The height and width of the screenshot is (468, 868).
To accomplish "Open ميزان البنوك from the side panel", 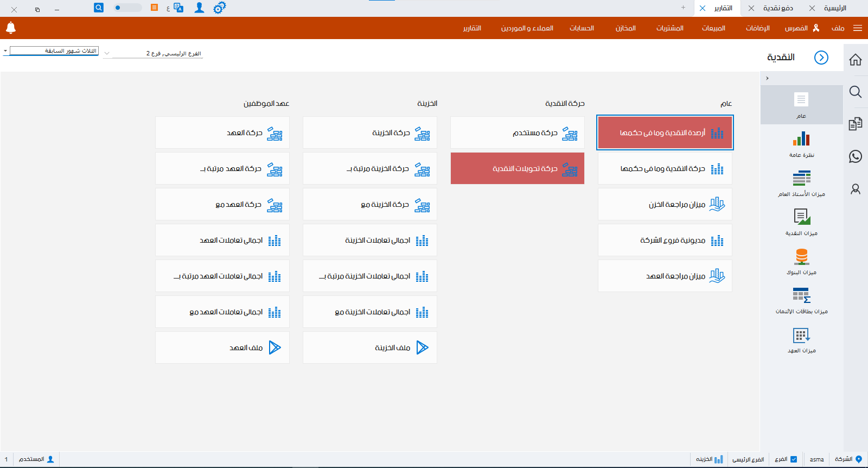I will [x=801, y=256].
